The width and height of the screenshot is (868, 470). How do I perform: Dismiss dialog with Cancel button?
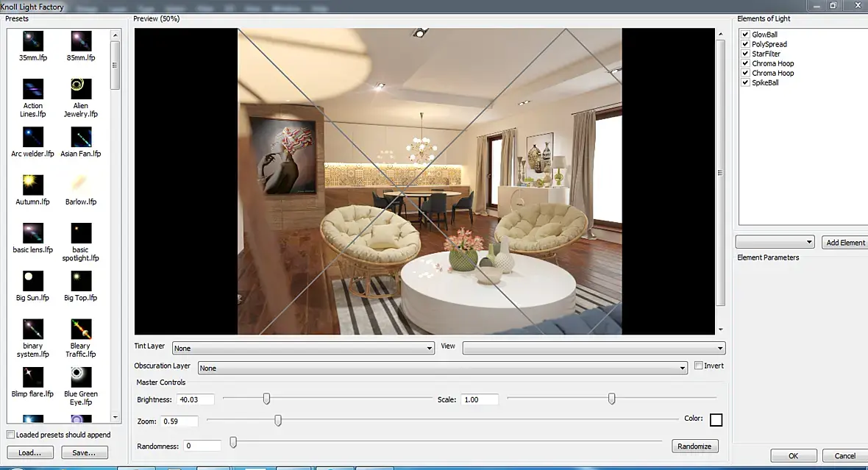(x=844, y=455)
